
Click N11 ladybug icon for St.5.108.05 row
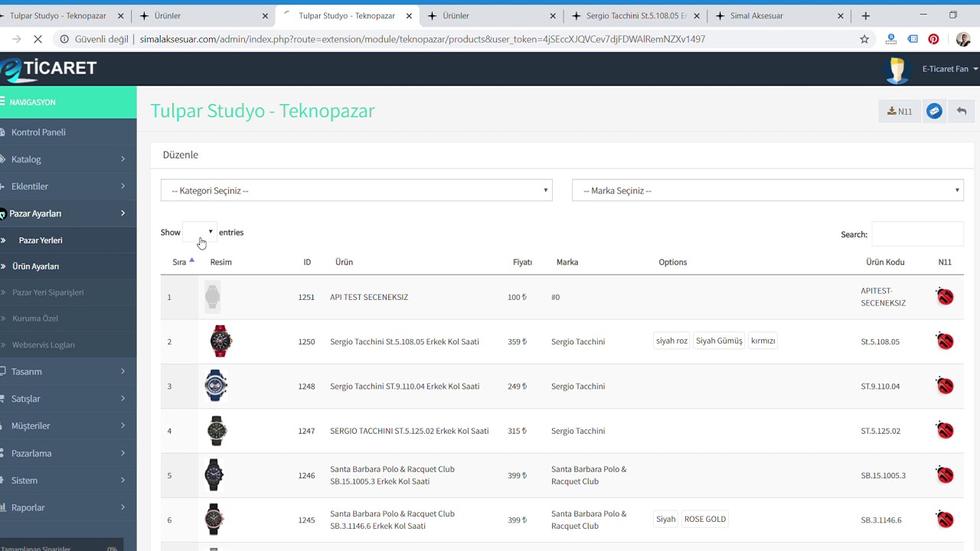(x=945, y=341)
